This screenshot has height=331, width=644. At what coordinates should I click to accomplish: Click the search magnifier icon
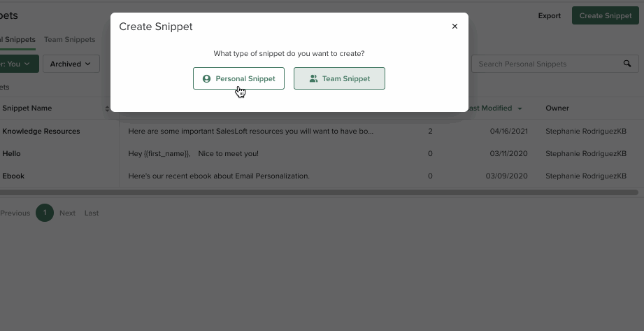pos(627,64)
